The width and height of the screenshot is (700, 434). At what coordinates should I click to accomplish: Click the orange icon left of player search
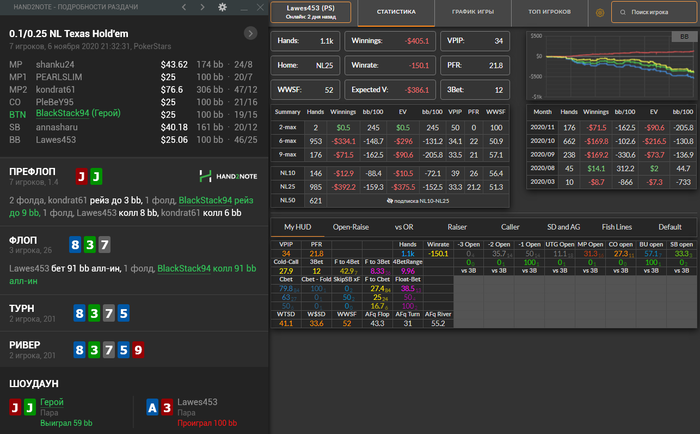click(599, 14)
